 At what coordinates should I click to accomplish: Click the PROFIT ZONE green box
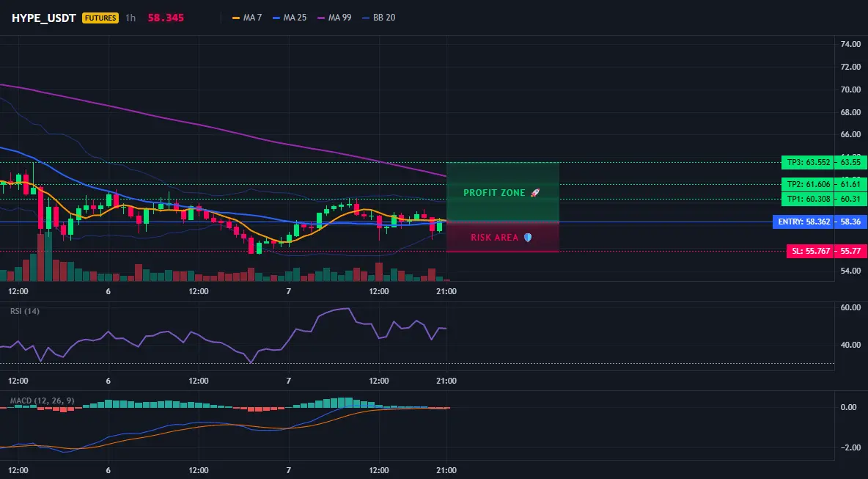pyautogui.click(x=503, y=192)
